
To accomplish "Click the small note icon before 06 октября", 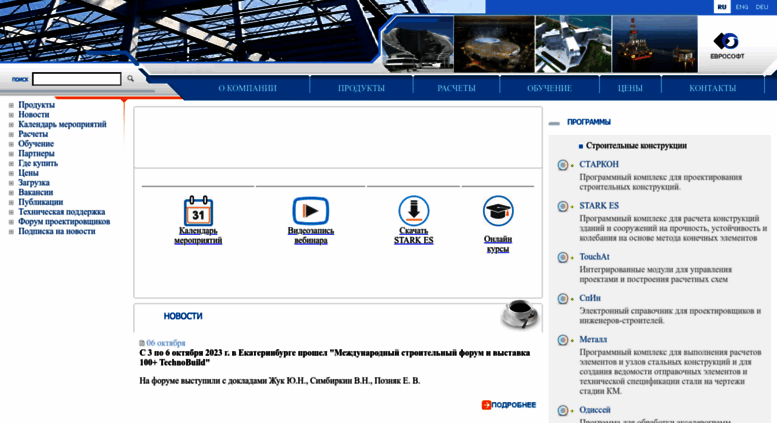I will (x=142, y=343).
